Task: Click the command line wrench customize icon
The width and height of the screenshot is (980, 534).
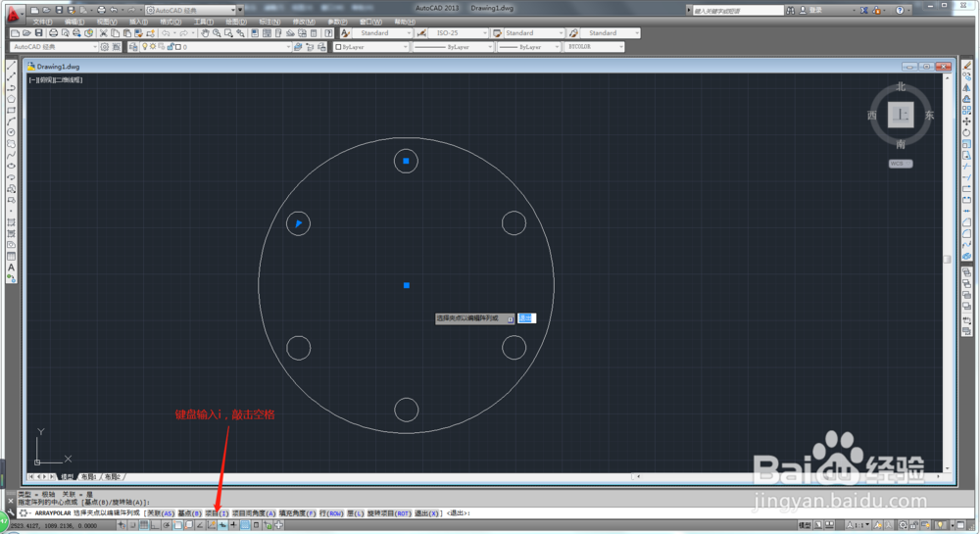Action: [11, 512]
